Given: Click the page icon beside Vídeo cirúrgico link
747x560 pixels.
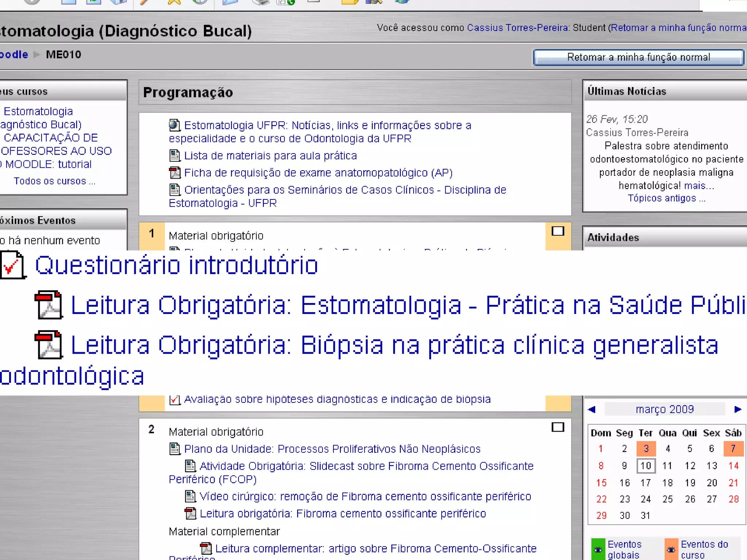Looking at the screenshot, I should 190,496.
